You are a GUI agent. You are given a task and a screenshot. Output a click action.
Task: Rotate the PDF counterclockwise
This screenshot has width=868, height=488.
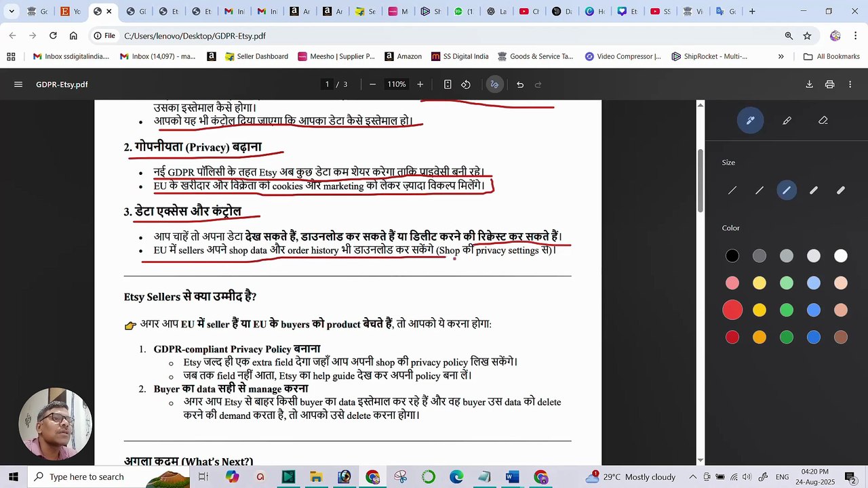[466, 85]
